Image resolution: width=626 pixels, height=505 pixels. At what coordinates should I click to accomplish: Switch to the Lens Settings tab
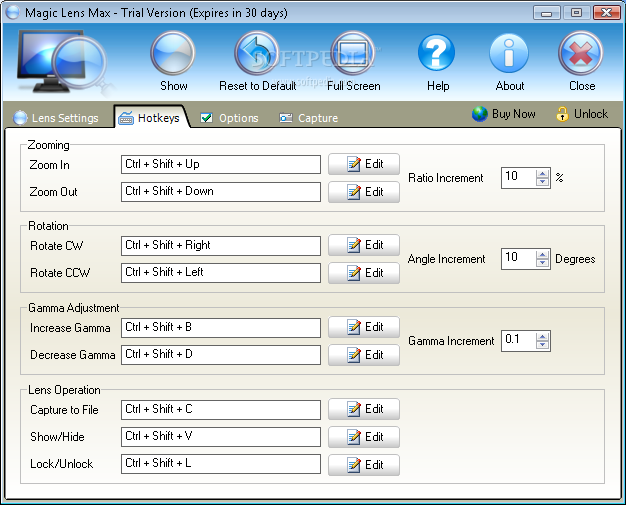pos(56,118)
